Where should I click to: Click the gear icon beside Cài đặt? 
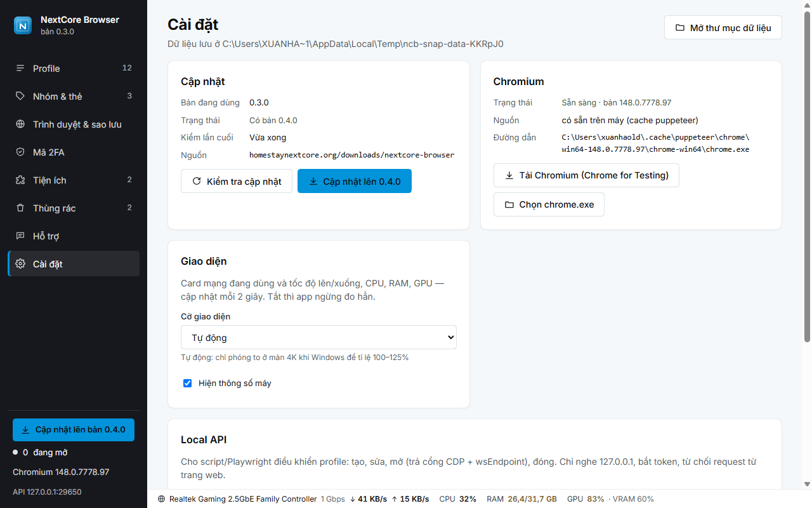point(20,264)
